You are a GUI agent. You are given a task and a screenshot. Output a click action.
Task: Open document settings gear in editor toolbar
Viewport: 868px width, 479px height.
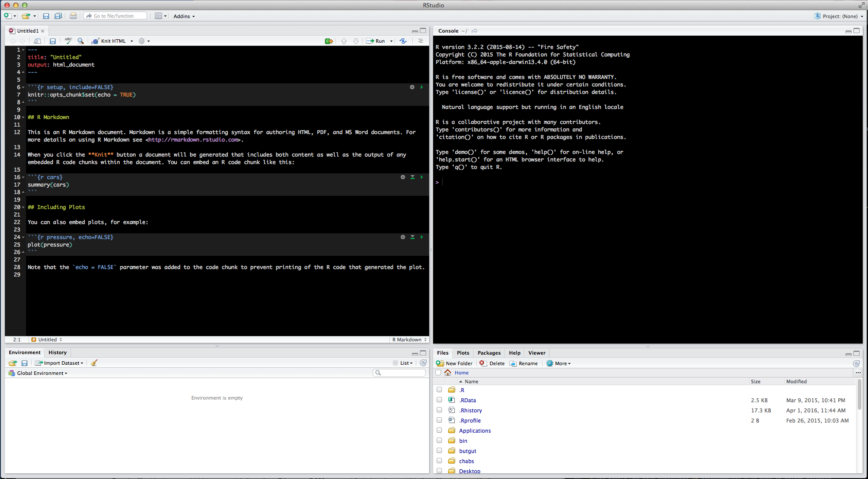click(142, 41)
